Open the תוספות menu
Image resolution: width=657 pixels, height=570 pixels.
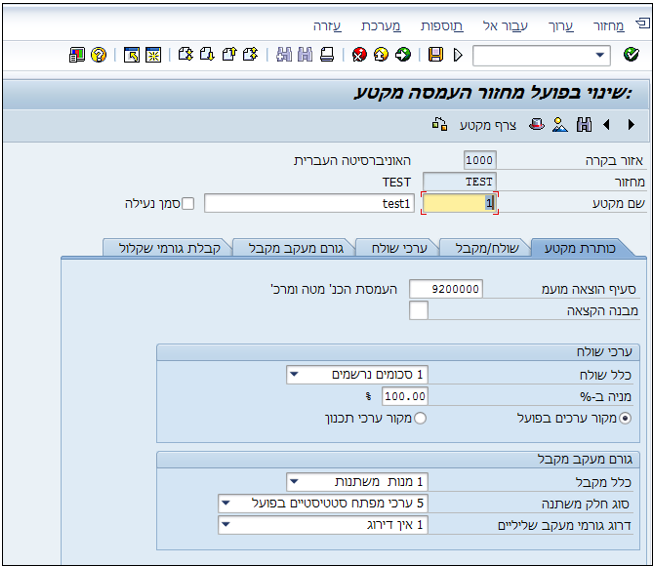[442, 26]
